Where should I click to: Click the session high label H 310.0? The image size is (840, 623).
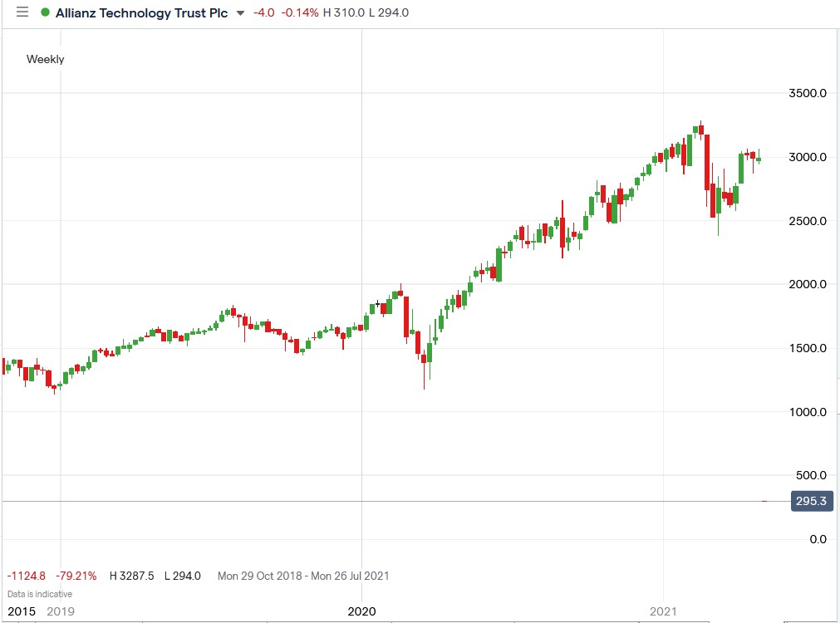coord(347,12)
